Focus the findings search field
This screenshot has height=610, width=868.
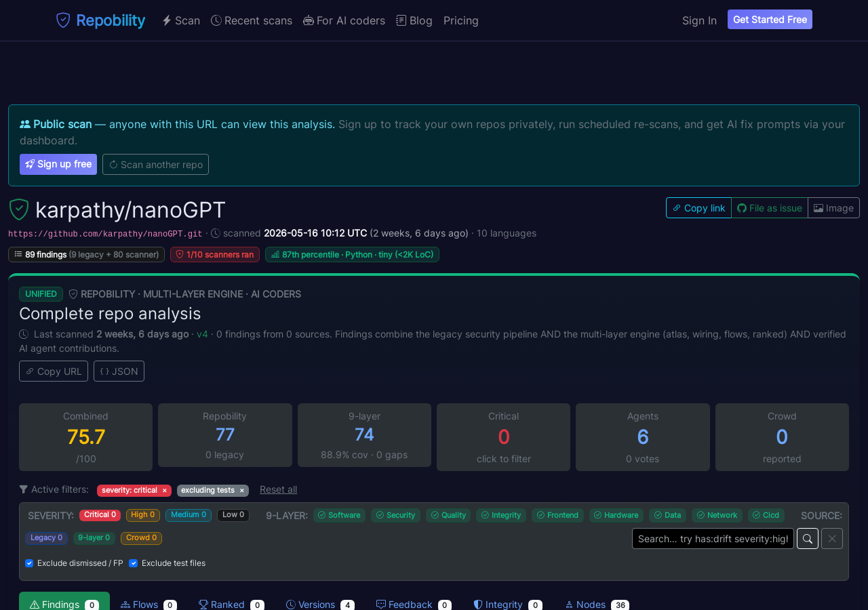[x=713, y=538]
